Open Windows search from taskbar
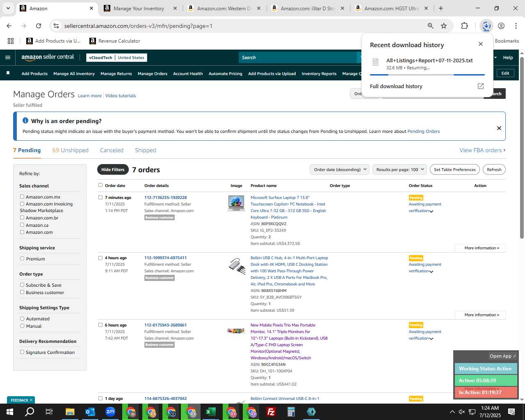525x420 pixels. [30, 412]
